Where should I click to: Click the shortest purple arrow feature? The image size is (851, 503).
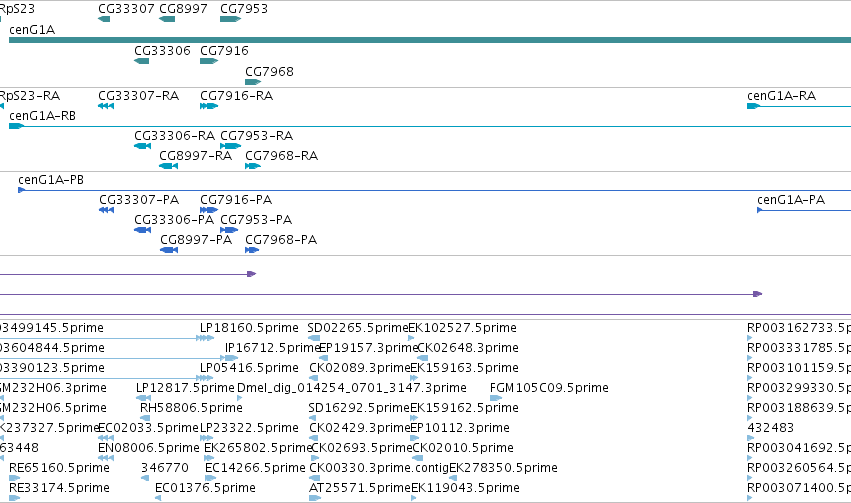pyautogui.click(x=128, y=274)
